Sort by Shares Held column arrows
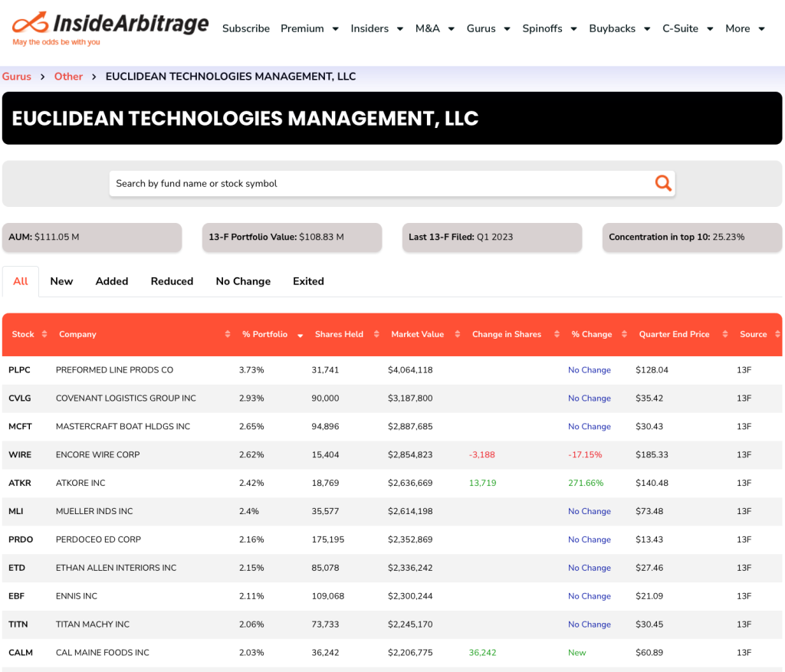The image size is (785, 672). coord(376,334)
